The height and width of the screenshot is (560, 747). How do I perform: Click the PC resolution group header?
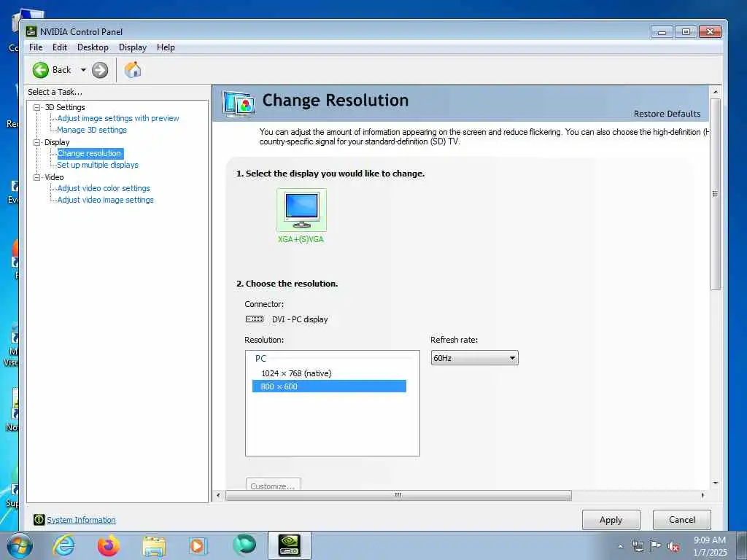pos(260,359)
